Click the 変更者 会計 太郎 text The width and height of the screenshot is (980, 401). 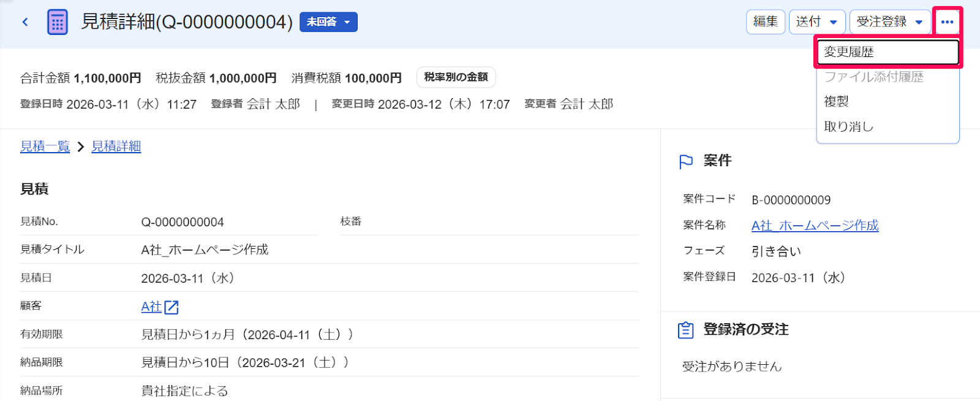click(x=569, y=104)
